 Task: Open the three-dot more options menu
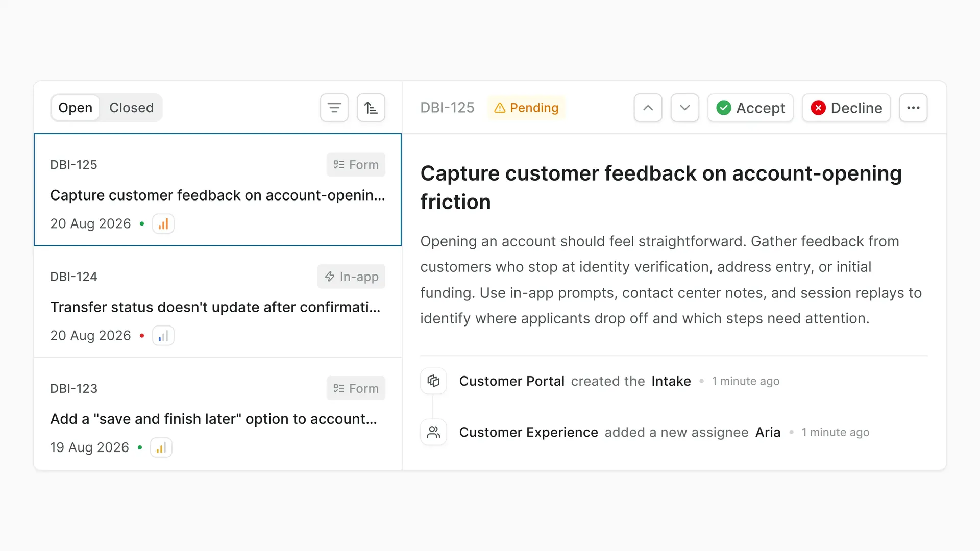pos(913,108)
